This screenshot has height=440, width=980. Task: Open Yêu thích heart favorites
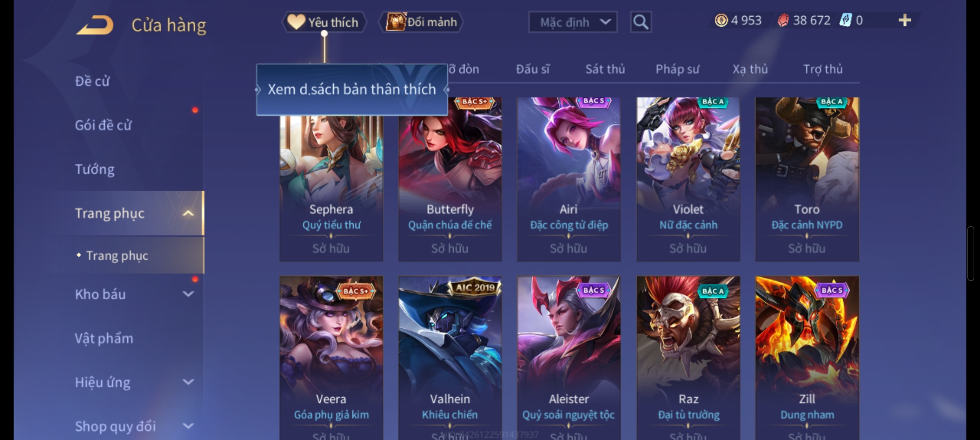[324, 22]
